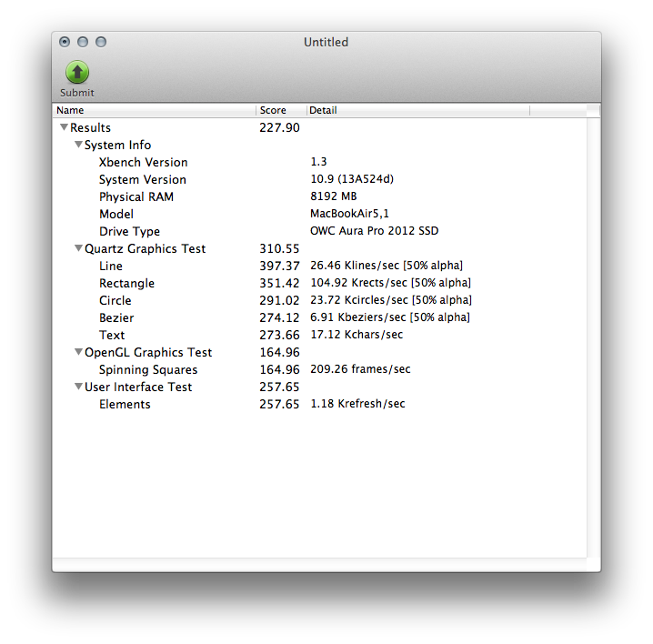Collapse the Results disclosure triangle
653x644 pixels.
pos(64,128)
